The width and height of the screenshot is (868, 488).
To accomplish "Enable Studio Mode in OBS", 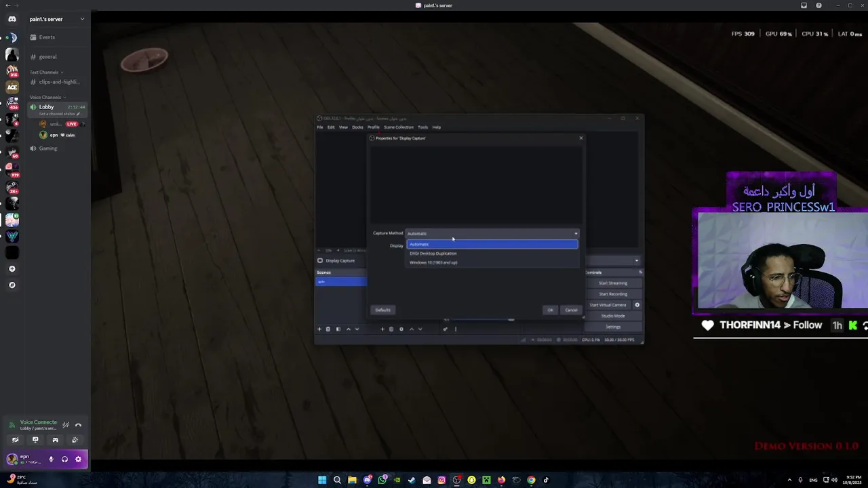I will 613,316.
